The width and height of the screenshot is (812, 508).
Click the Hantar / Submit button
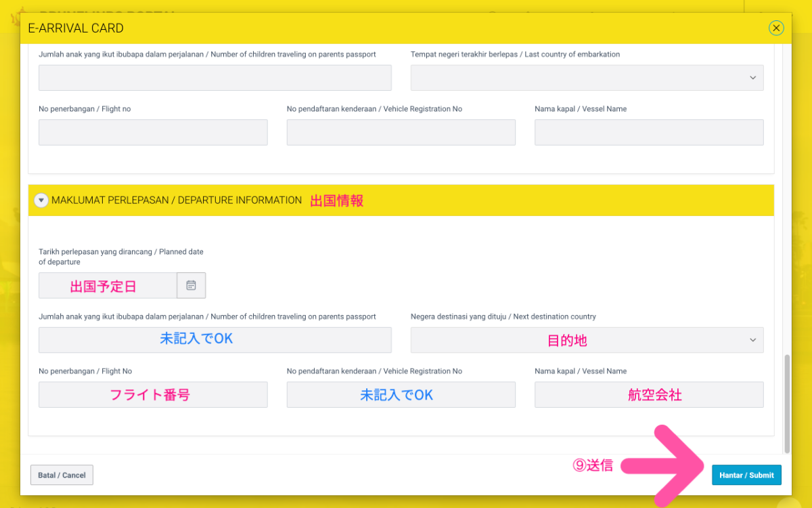(746, 475)
